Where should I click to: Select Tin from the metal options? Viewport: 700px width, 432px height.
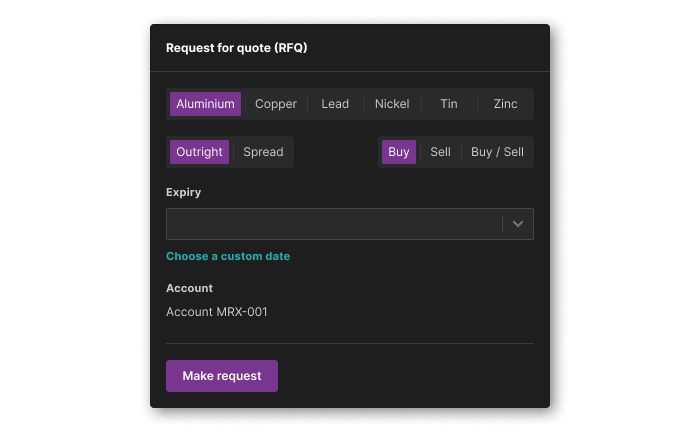coord(449,104)
